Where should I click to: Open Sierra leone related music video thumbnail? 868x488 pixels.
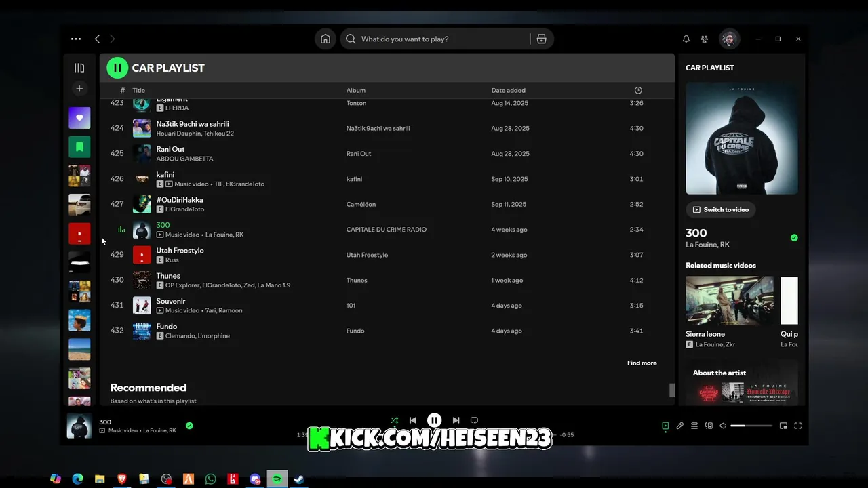(730, 300)
